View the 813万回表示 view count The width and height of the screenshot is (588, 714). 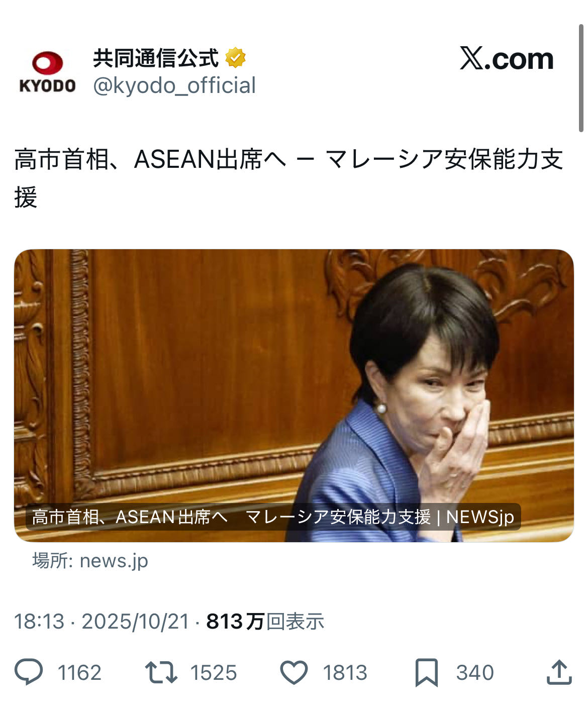(265, 622)
